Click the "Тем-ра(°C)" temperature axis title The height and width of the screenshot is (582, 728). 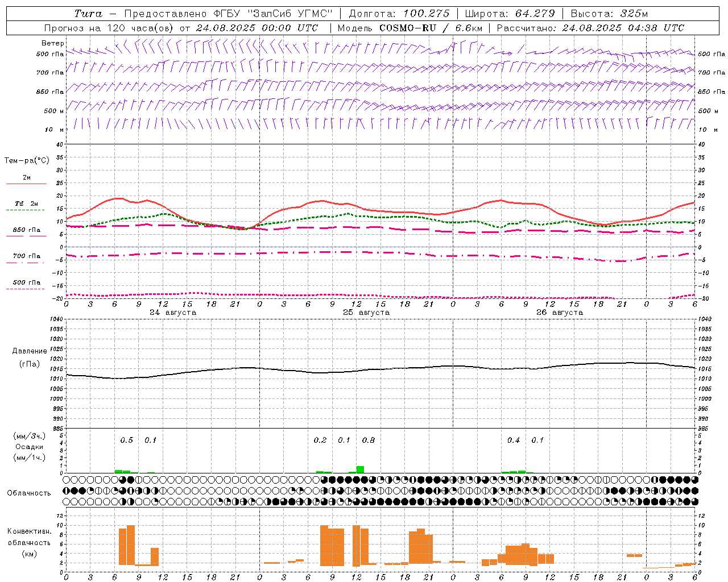[27, 161]
